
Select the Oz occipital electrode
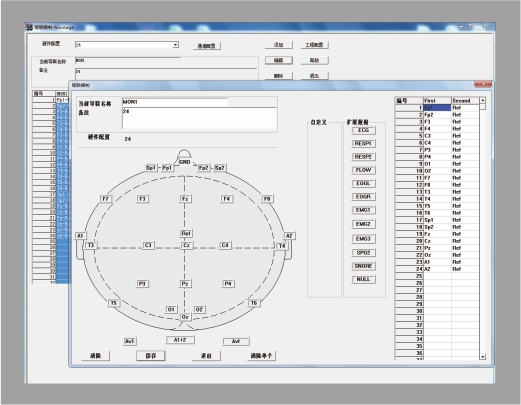[x=185, y=317]
